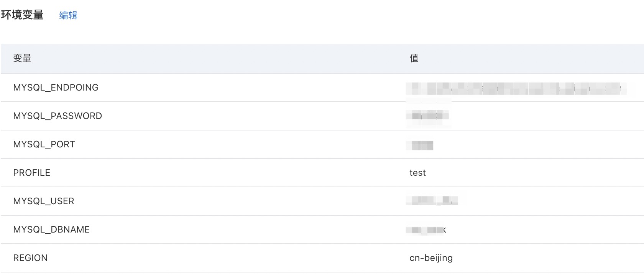The height and width of the screenshot is (274, 644).
Task: Click the blurred MYSQL_DBNAME value
Action: pos(426,230)
